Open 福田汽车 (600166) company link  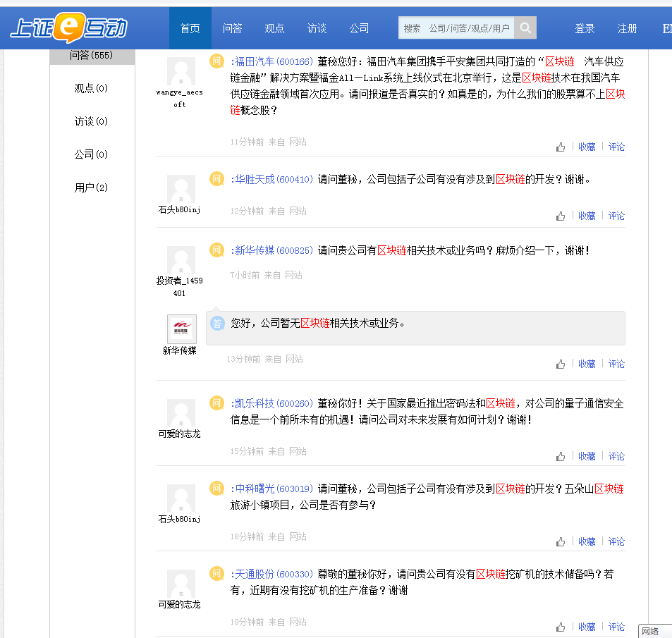click(274, 62)
